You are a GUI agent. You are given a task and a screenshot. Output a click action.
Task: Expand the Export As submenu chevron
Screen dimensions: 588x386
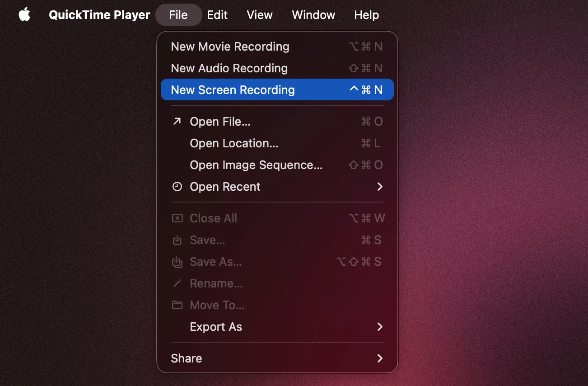click(380, 326)
